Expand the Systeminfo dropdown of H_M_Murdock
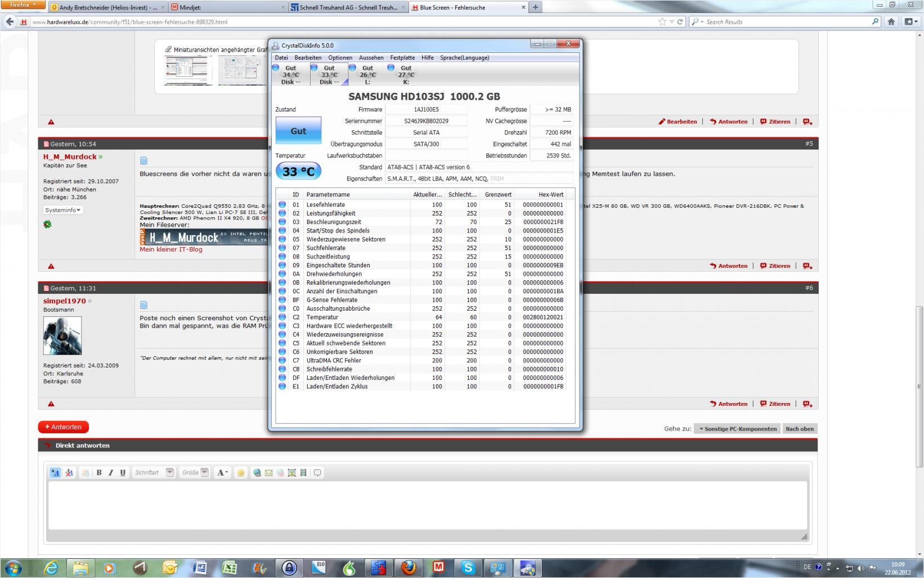Image resolution: width=924 pixels, height=578 pixels. pos(63,210)
